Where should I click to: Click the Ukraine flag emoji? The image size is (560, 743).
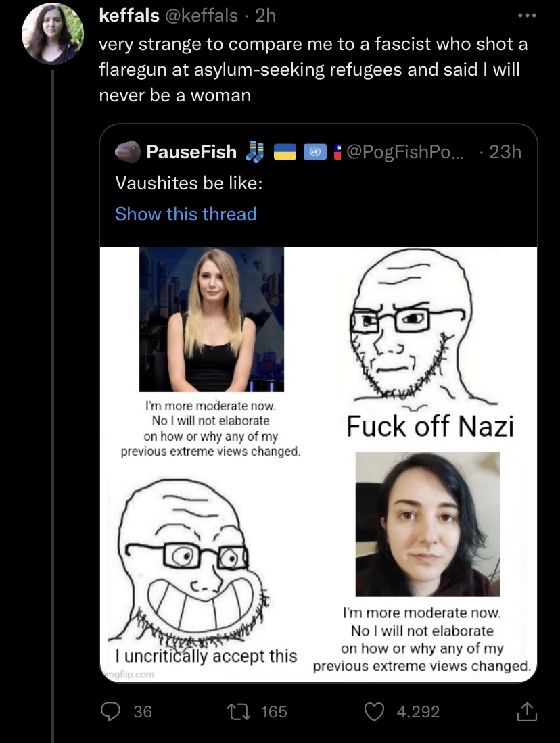pos(285,152)
